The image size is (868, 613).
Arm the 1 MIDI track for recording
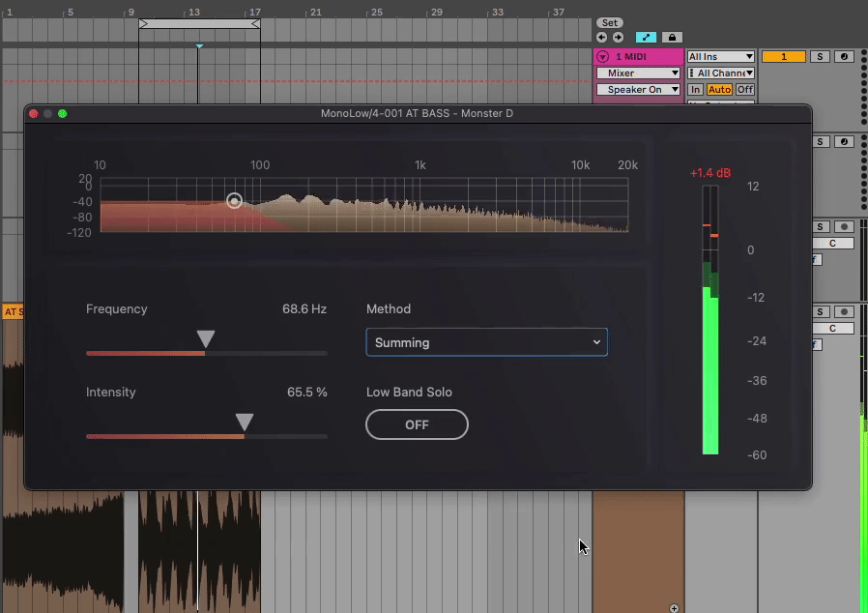pos(844,56)
